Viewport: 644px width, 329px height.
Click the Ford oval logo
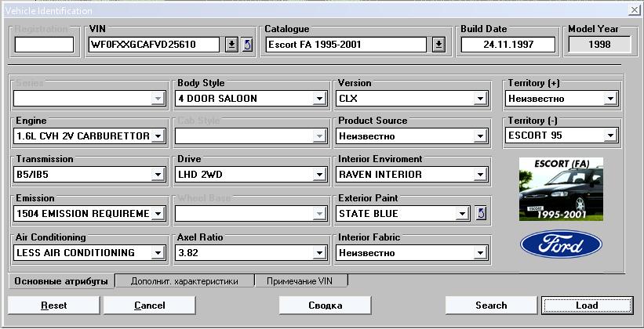[561, 245]
